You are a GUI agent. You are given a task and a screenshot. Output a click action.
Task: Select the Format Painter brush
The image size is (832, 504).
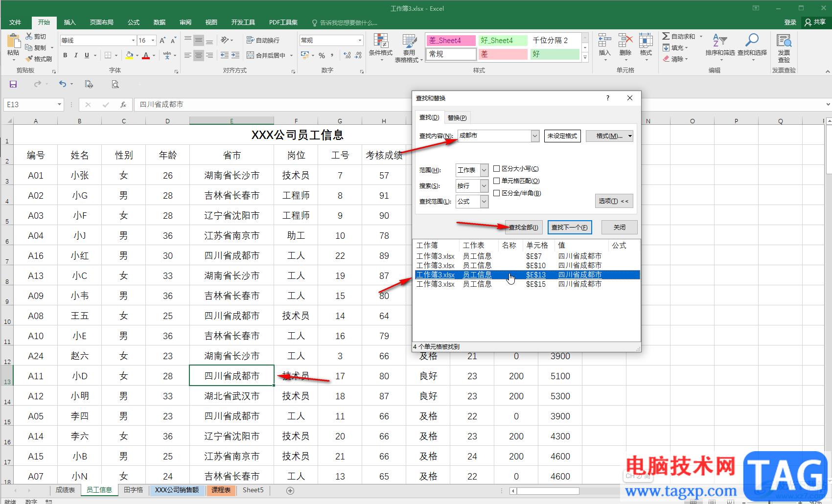29,59
